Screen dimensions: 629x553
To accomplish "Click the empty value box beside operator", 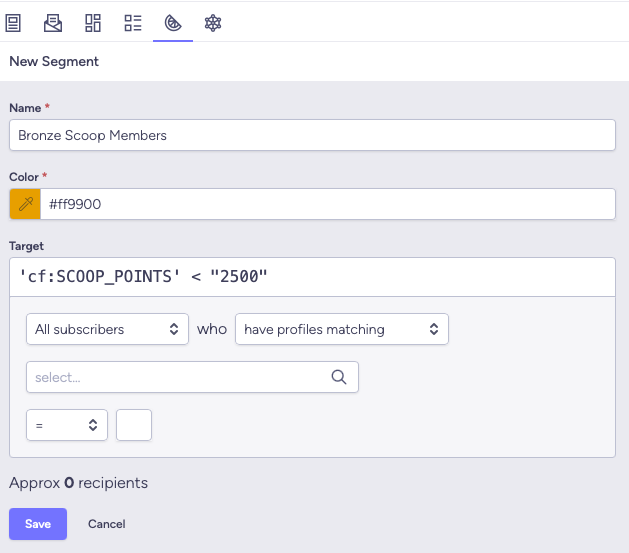I will tap(134, 425).
